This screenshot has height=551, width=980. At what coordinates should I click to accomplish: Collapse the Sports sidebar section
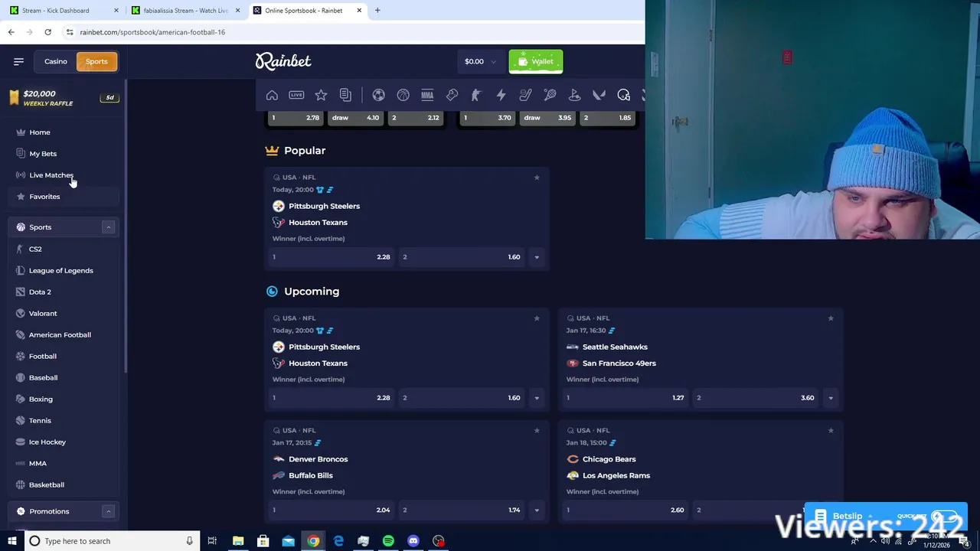(x=108, y=227)
